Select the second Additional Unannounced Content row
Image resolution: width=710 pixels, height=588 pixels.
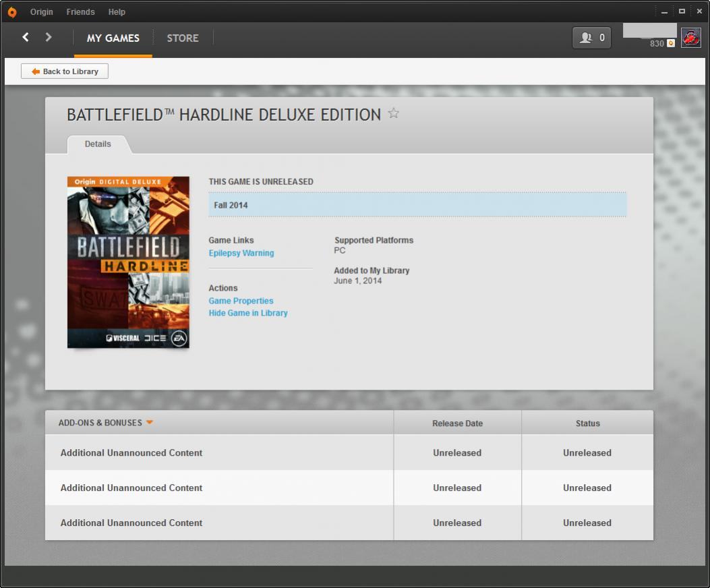click(349, 488)
